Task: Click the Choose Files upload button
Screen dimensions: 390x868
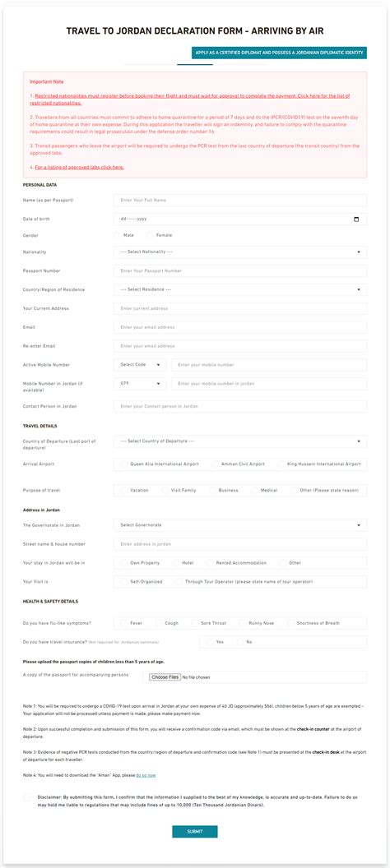Action: (x=165, y=677)
